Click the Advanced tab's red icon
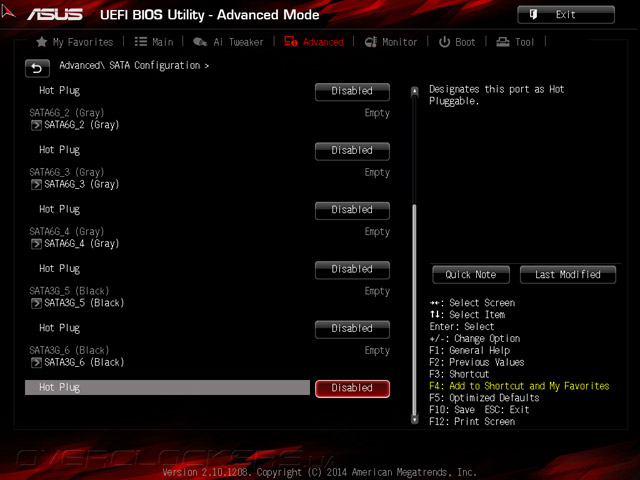The width and height of the screenshot is (640, 480). (x=291, y=42)
